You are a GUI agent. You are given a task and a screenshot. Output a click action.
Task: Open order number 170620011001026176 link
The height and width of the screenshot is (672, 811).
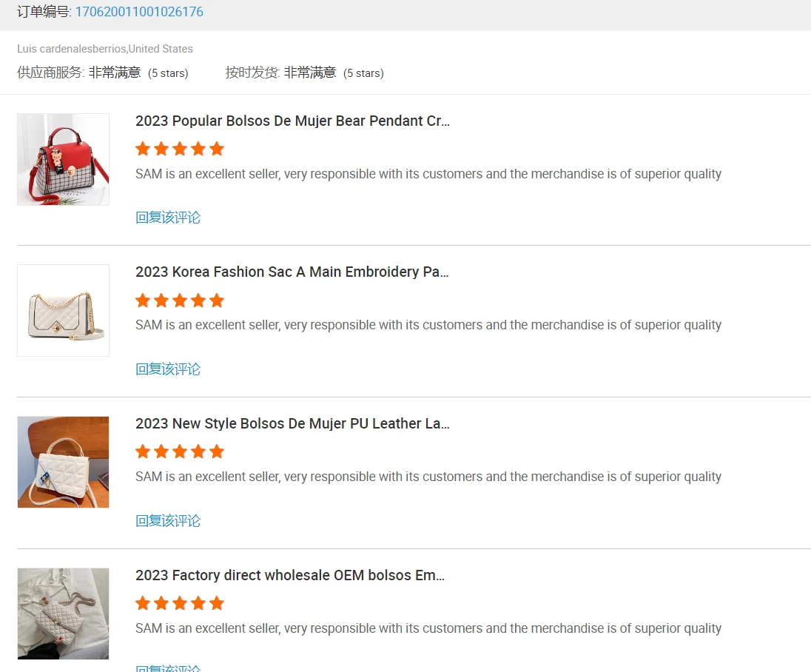click(139, 12)
